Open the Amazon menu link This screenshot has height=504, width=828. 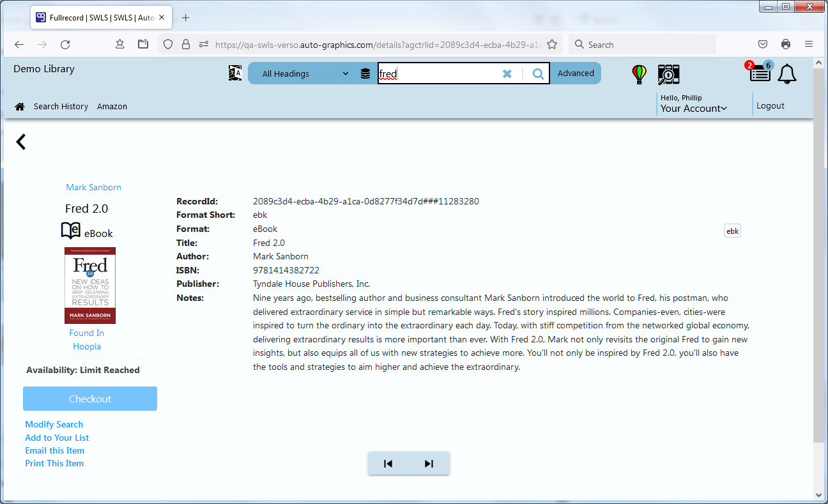[x=112, y=107]
